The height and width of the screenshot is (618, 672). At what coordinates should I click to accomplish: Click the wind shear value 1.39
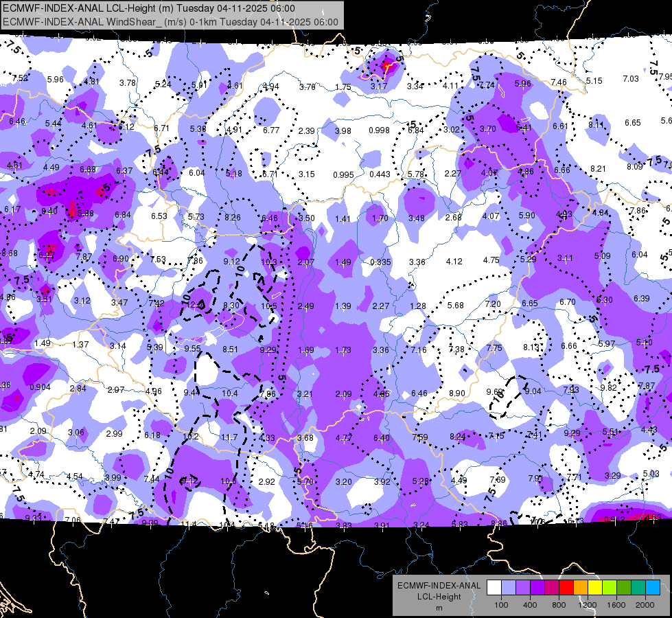pos(343,306)
